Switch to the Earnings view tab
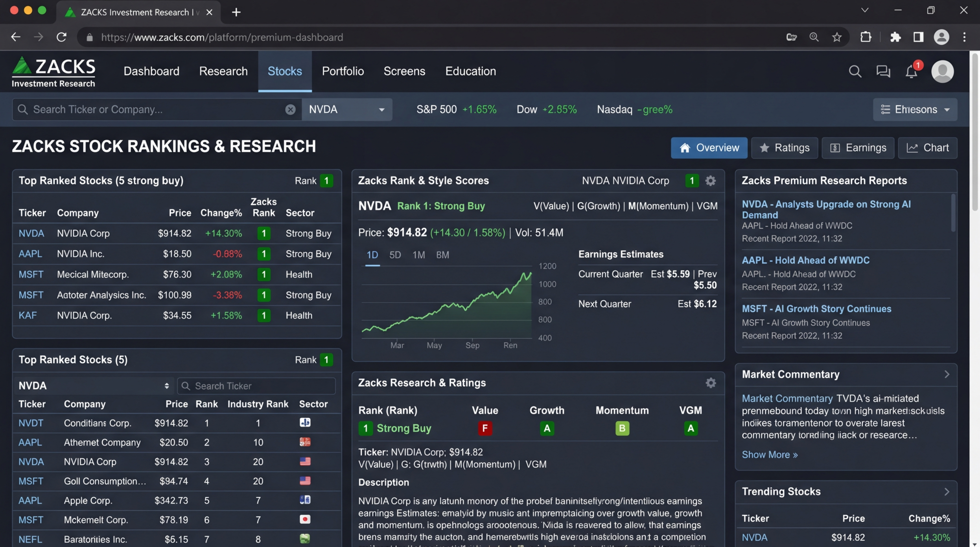This screenshot has width=980, height=547. pos(857,148)
